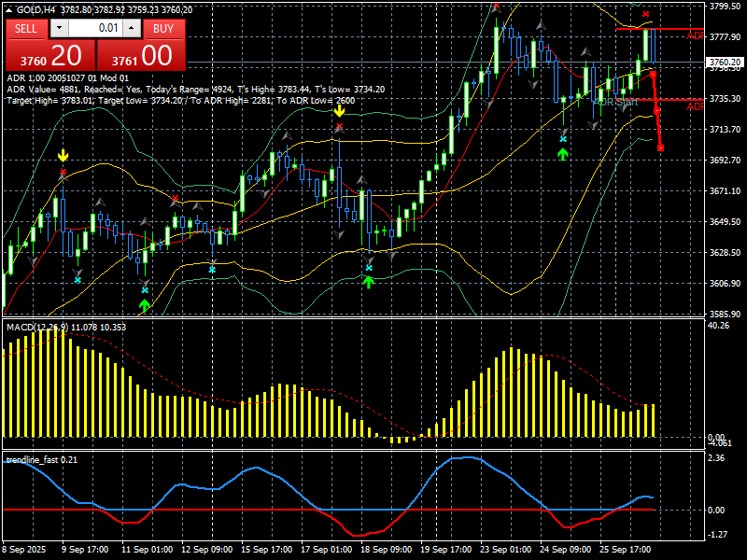747x560 pixels.
Task: Click the 3585.90 price scale value
Action: [725, 315]
